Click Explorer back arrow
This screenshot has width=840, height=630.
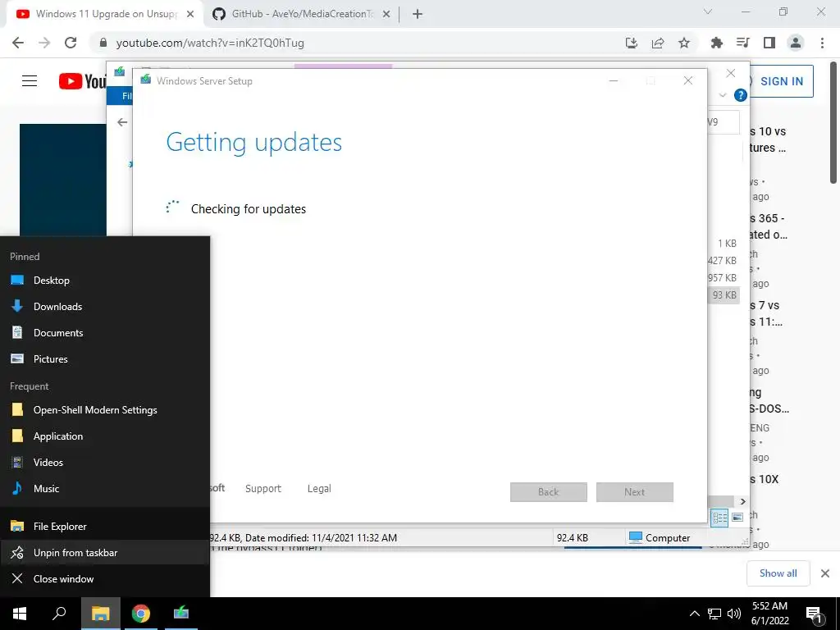122,122
